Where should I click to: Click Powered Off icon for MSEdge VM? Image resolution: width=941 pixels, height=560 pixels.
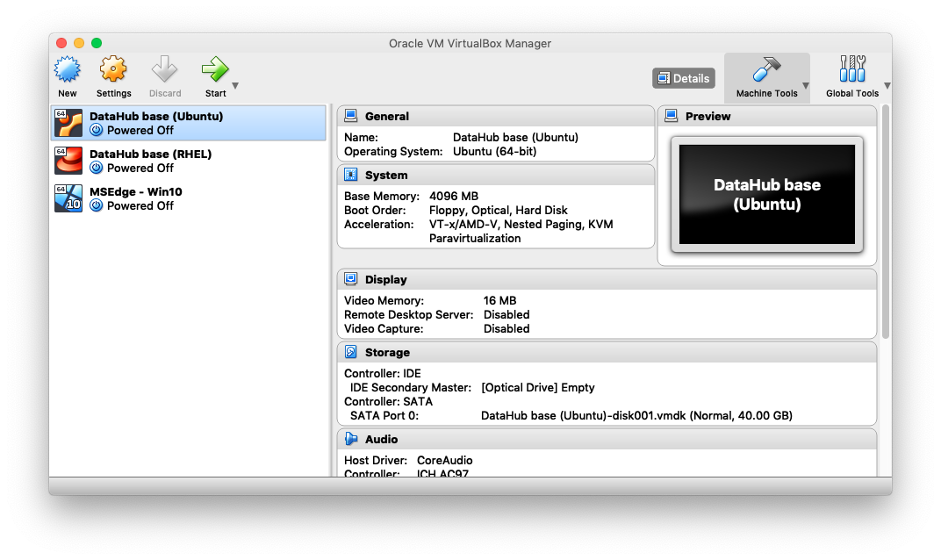pyautogui.click(x=96, y=206)
